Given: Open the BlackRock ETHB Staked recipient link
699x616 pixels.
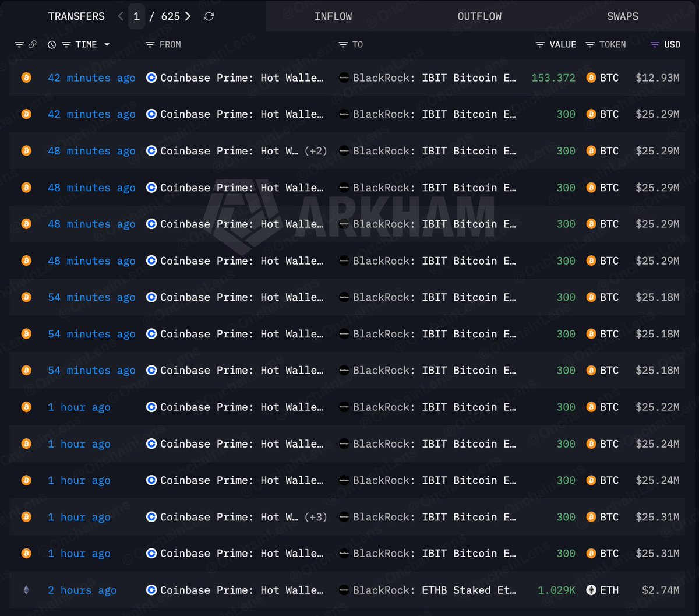Looking at the screenshot, I should (x=435, y=590).
